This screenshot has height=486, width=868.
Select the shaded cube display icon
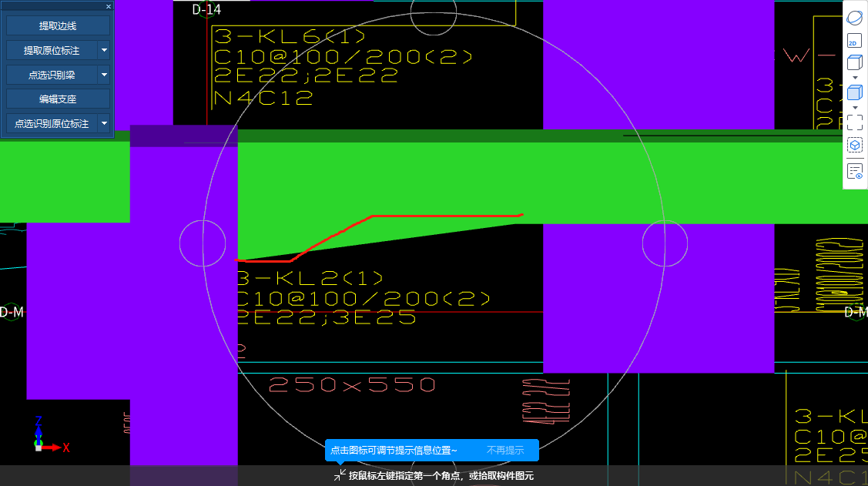[x=855, y=92]
